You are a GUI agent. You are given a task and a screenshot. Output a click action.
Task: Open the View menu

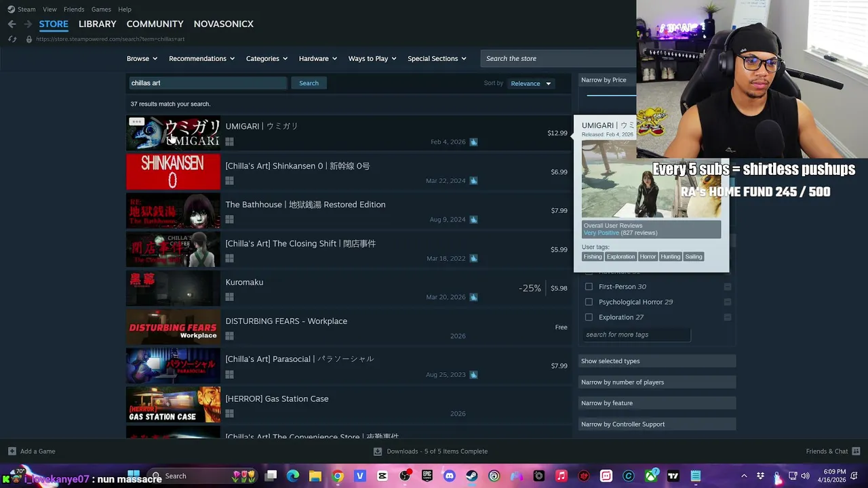coord(50,9)
